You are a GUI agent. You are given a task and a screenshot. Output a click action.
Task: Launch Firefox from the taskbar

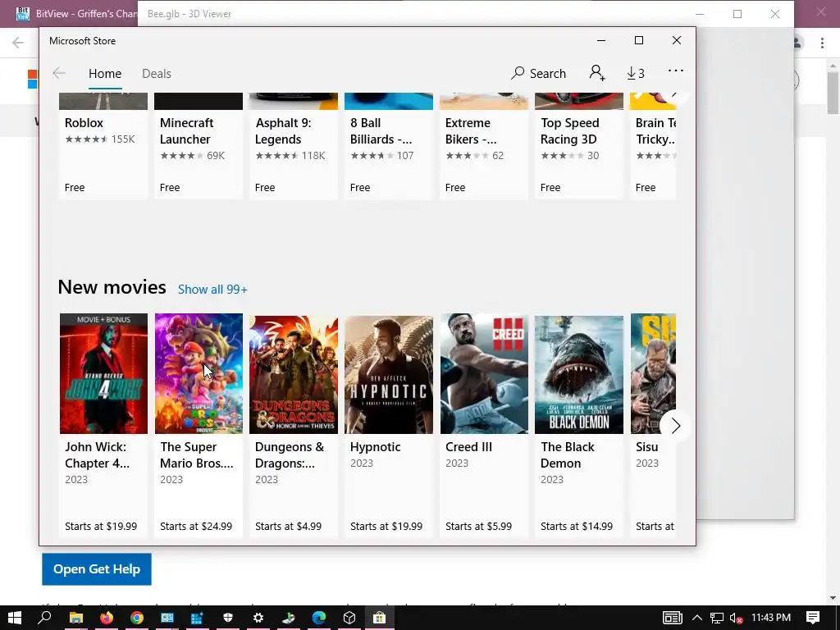[x=107, y=618]
